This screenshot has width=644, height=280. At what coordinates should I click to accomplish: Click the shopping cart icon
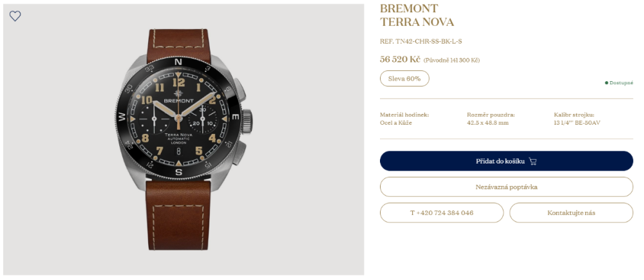pyautogui.click(x=533, y=161)
